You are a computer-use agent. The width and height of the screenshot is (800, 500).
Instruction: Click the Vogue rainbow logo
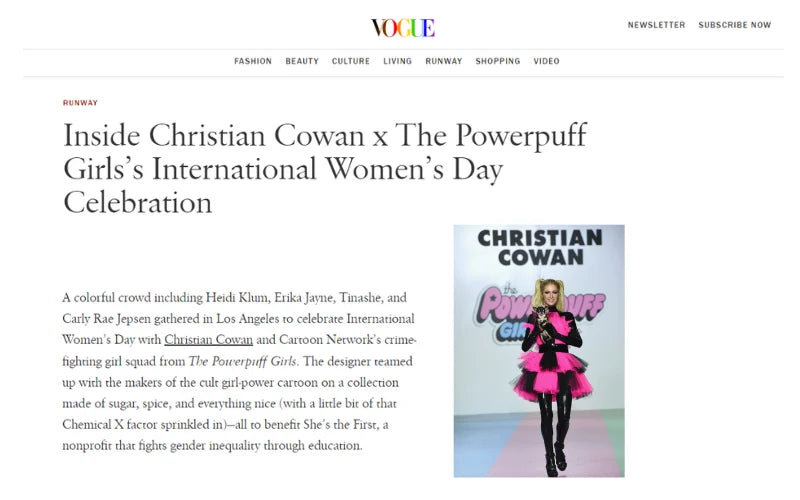click(x=402, y=27)
